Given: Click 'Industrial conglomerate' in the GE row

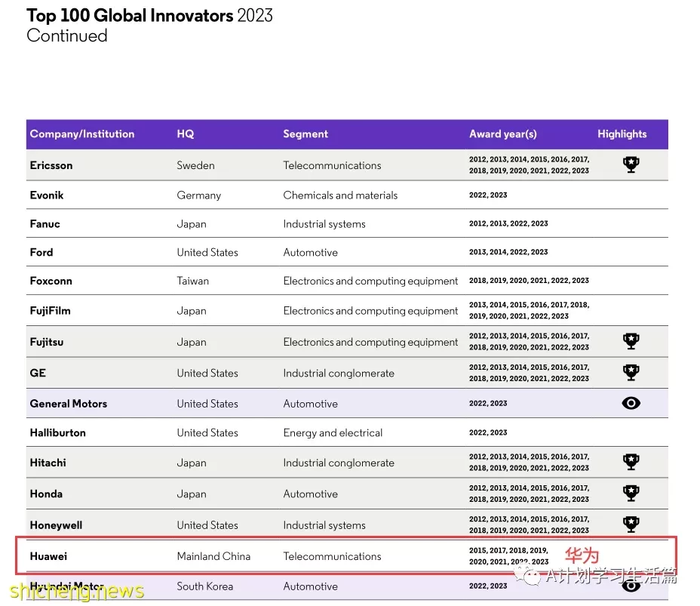Looking at the screenshot, I should coord(339,374).
